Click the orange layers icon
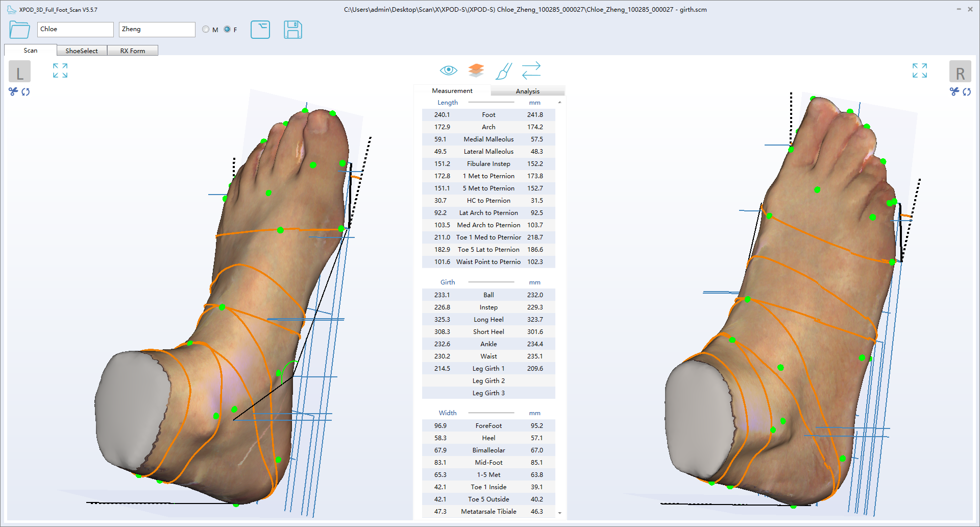Screen dimensions: 980x527 (x=476, y=70)
